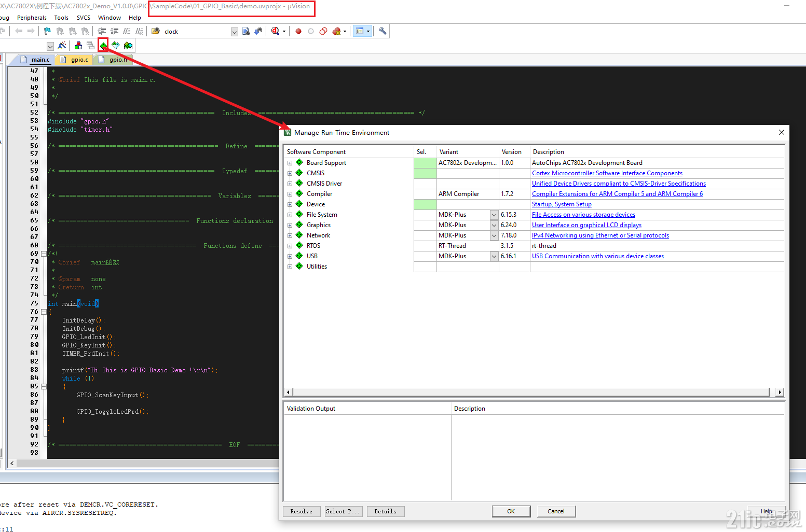Click incremental find binoculars icon
The height and width of the screenshot is (532, 806).
258,31
